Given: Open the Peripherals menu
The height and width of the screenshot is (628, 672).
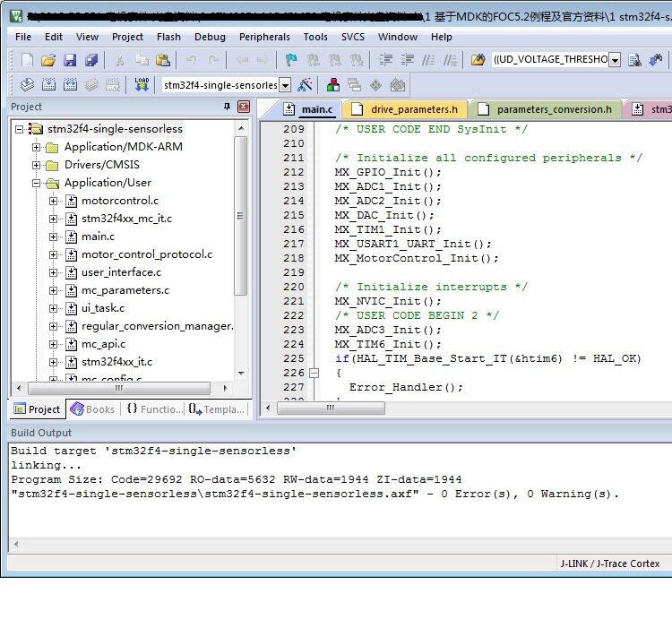Looking at the screenshot, I should (x=264, y=37).
